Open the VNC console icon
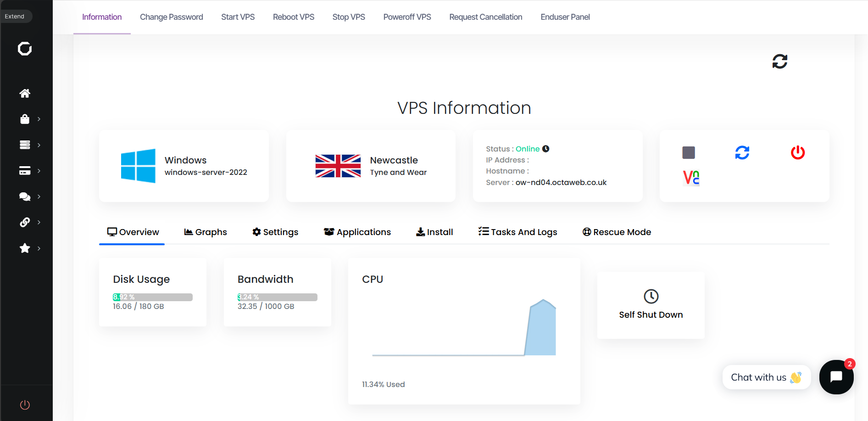 pyautogui.click(x=692, y=178)
